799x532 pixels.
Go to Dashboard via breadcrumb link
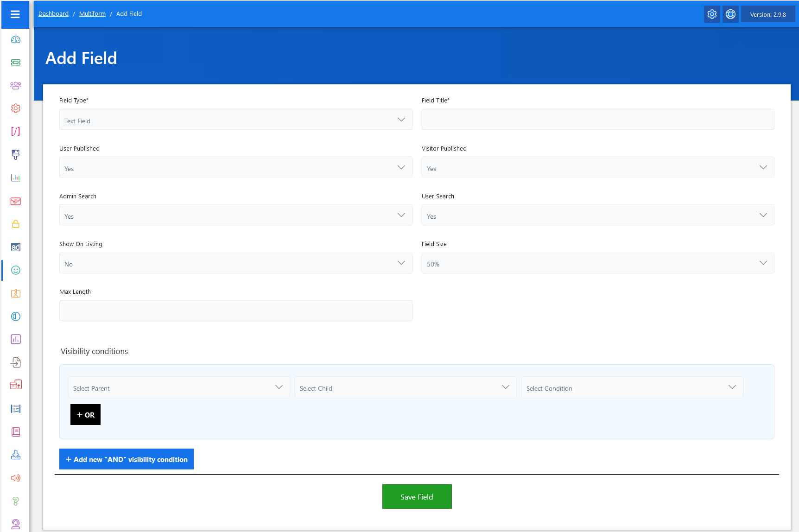click(x=53, y=14)
